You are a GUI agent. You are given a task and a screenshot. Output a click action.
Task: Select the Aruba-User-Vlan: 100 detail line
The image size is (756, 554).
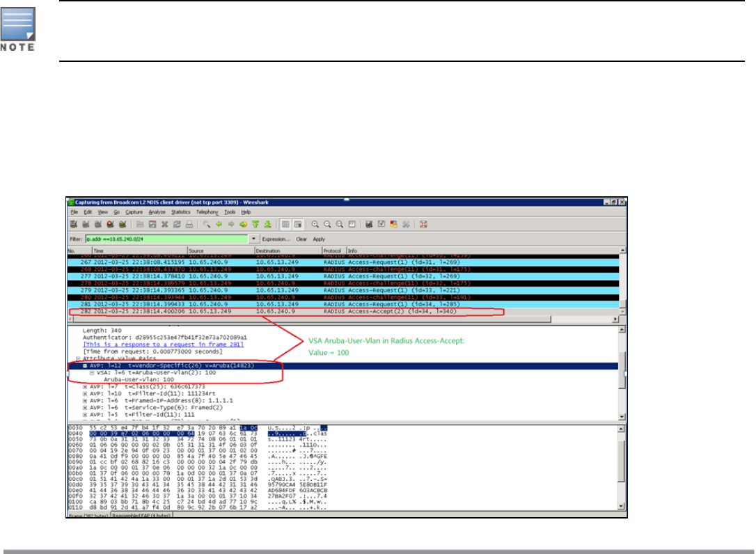[x=139, y=380]
